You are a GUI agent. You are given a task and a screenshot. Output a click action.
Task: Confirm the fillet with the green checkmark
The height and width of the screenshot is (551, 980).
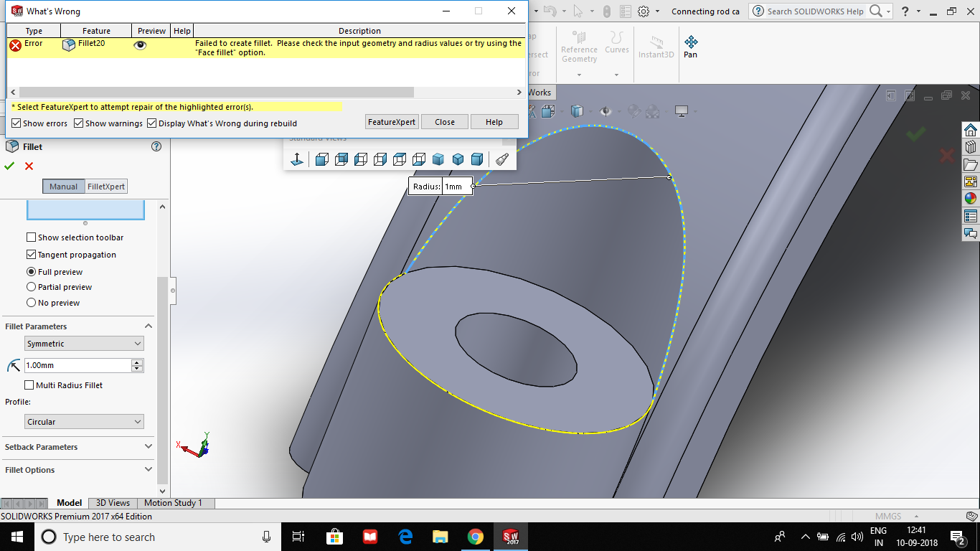[x=9, y=166]
